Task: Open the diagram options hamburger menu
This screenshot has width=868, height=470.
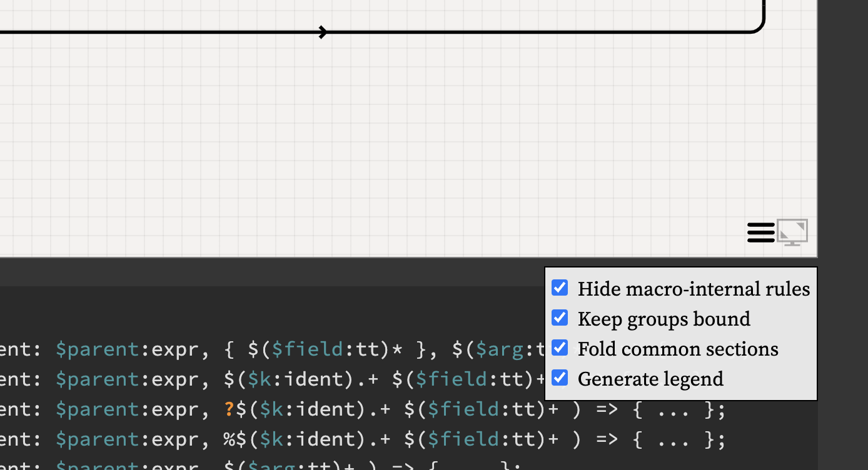Action: (760, 232)
